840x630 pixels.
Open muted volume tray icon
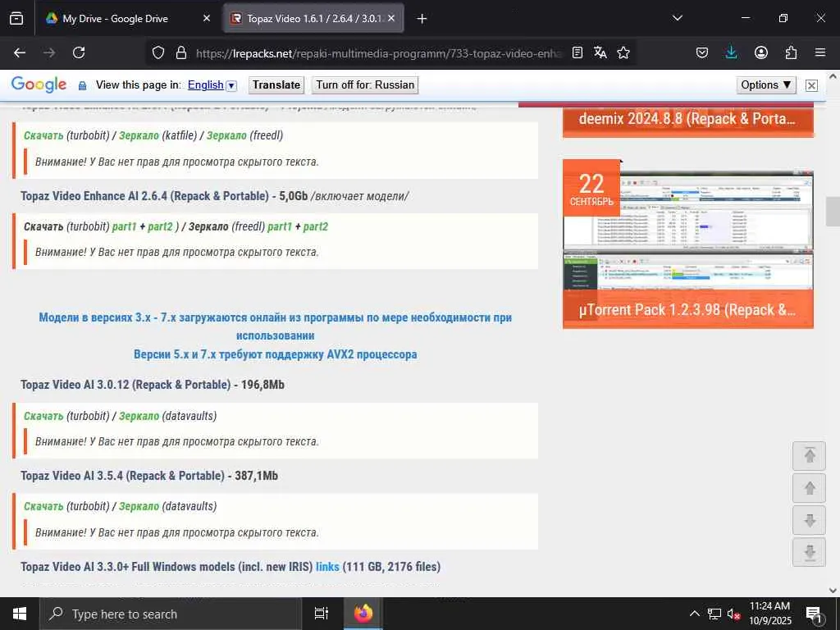point(733,614)
